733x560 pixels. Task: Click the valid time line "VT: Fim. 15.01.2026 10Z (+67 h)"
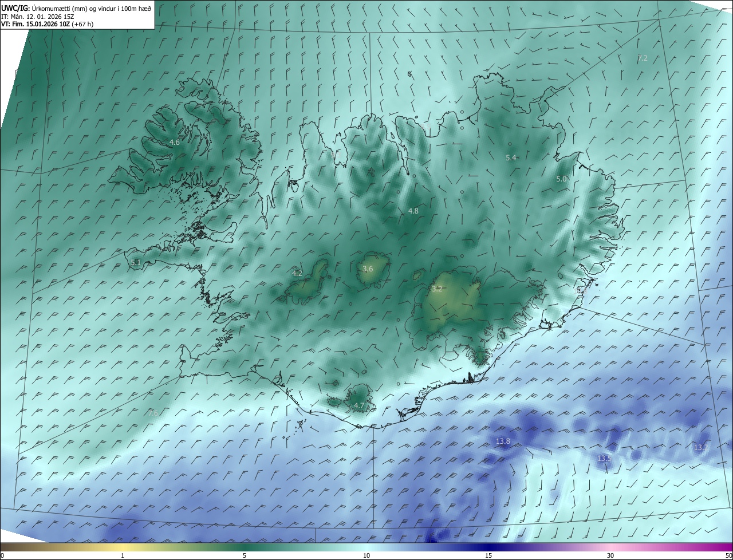(x=47, y=25)
